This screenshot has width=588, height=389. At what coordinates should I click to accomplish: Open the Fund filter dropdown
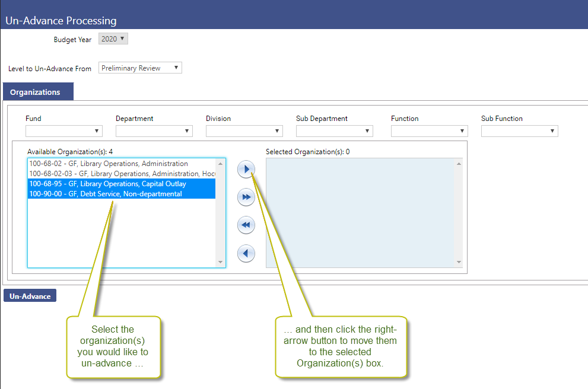point(64,131)
